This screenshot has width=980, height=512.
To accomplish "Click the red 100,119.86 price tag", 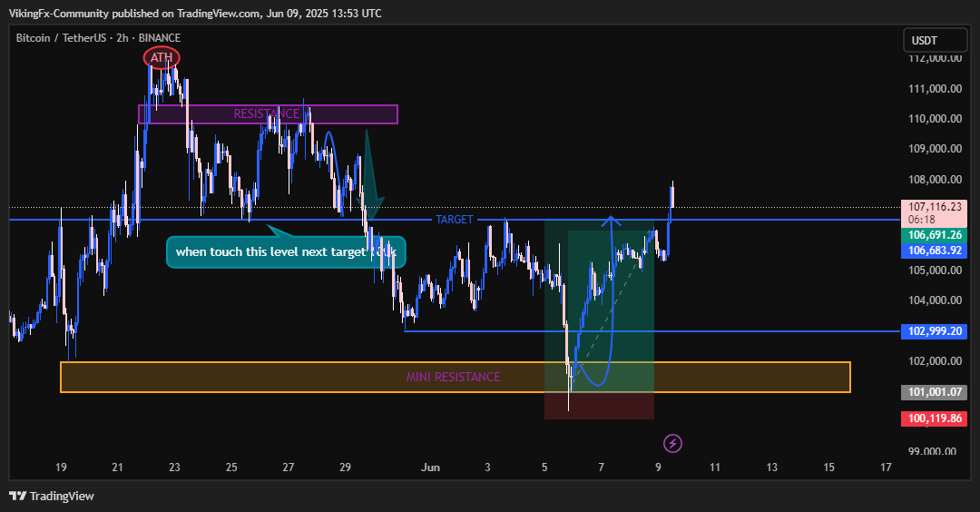I will coord(935,418).
